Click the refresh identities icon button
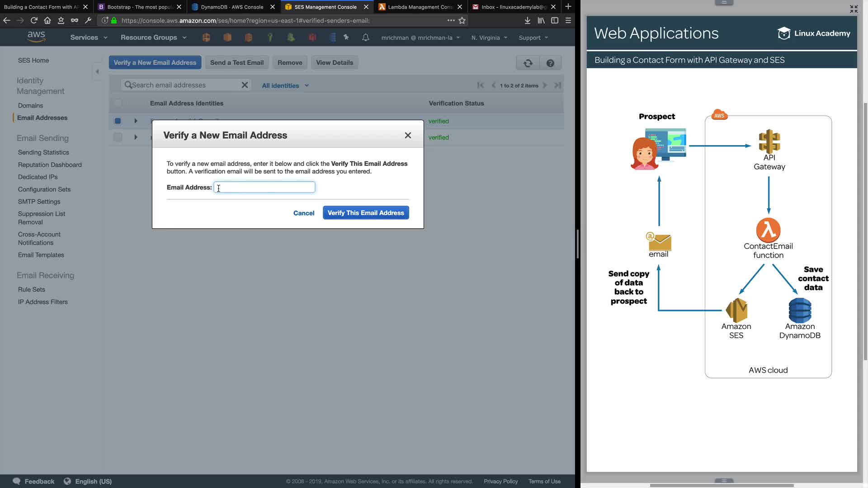868x488 pixels. coord(528,63)
